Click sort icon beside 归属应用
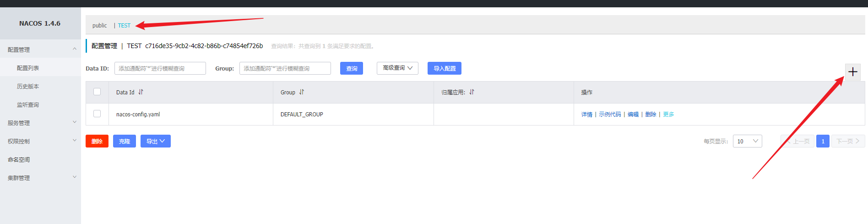The image size is (868, 224). coord(472,92)
